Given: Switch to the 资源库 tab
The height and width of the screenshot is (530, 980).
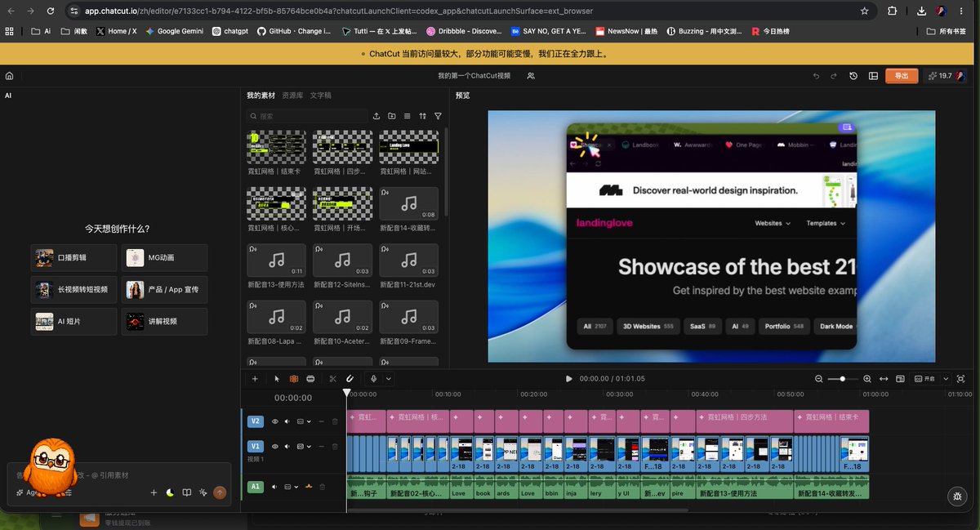Looking at the screenshot, I should pyautogui.click(x=292, y=96).
